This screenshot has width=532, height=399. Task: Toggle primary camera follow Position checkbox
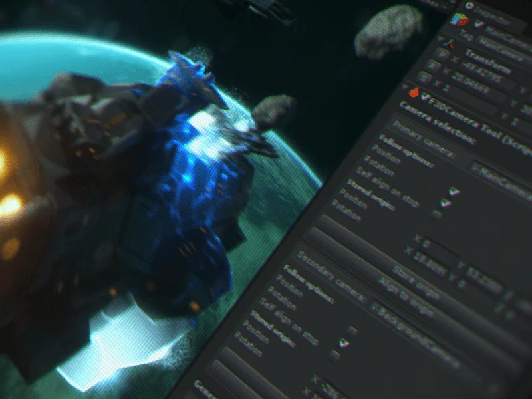pyautogui.click(x=454, y=192)
